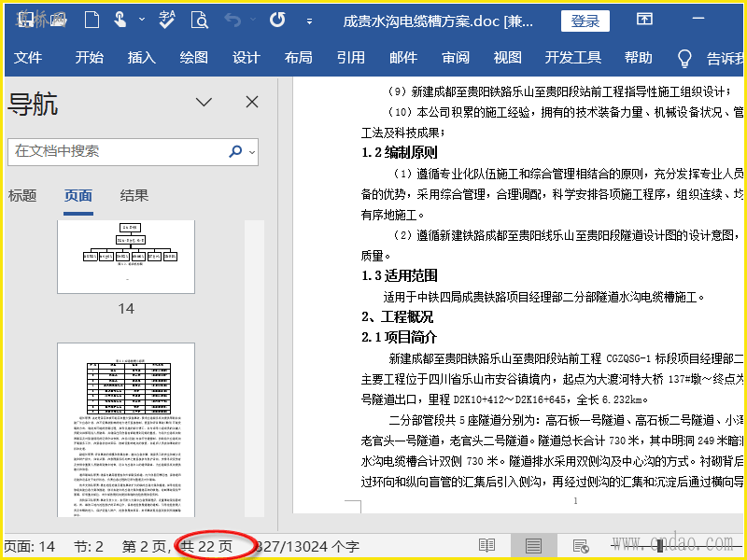Switch to Read Mode view icon
This screenshot has height=560, width=747.
tap(486, 546)
